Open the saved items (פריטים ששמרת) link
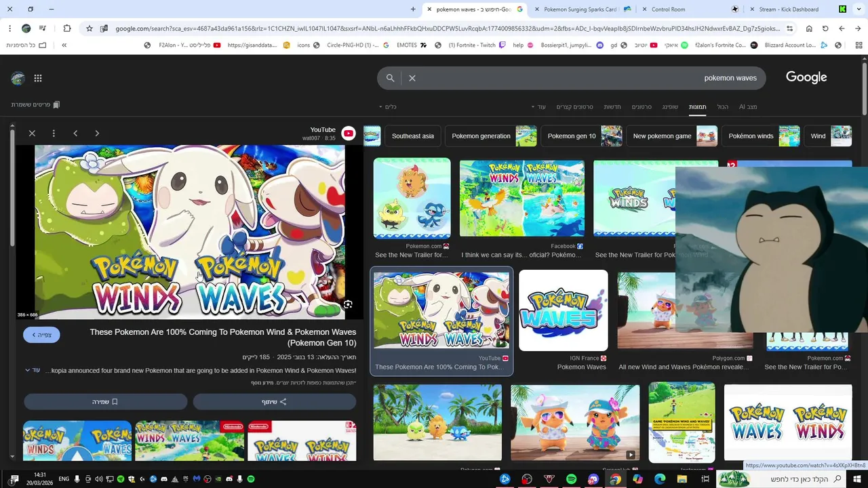The height and width of the screenshot is (488, 868). tap(35, 105)
